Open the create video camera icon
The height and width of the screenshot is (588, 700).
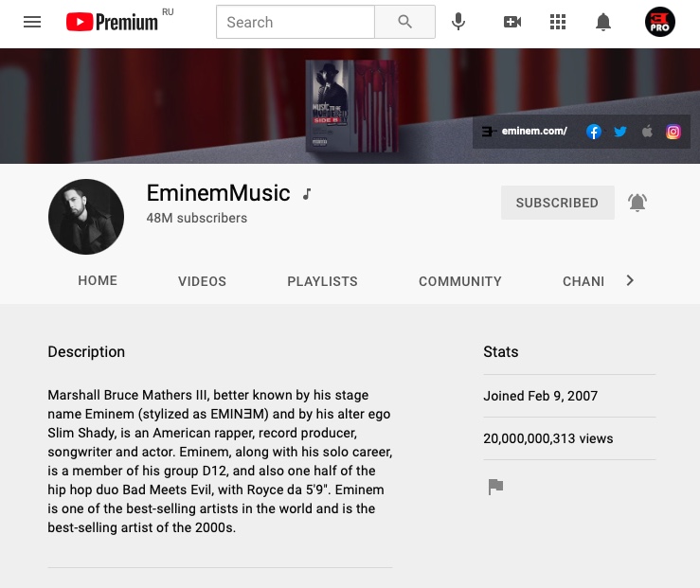(x=512, y=22)
